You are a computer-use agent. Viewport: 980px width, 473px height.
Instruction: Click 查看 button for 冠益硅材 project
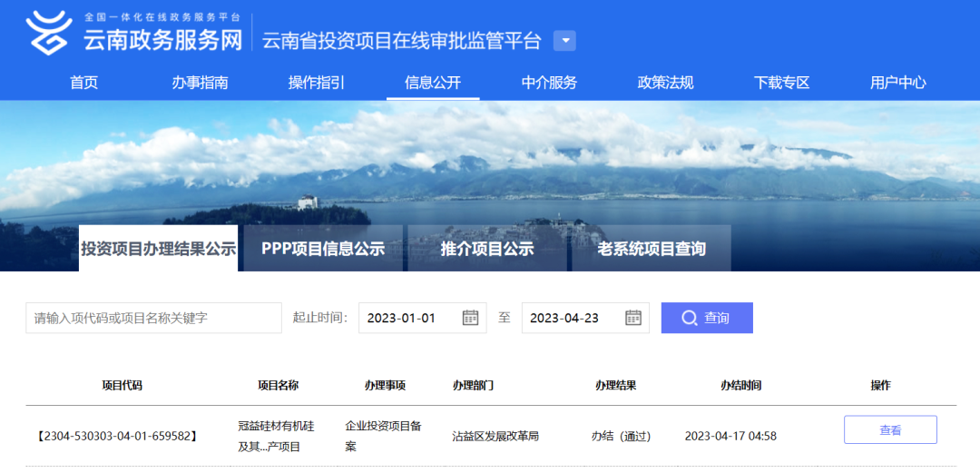[x=891, y=429]
